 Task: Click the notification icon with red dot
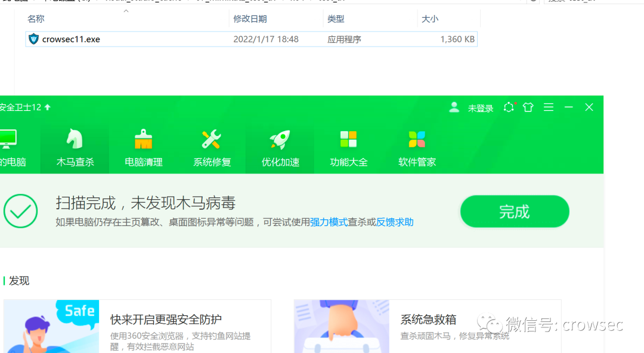coord(509,107)
